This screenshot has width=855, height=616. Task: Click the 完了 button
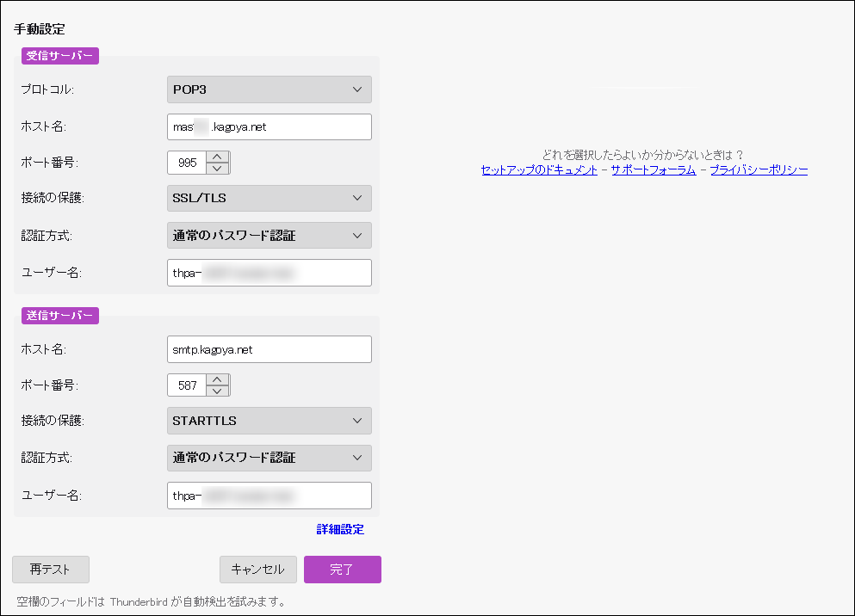tap(342, 570)
